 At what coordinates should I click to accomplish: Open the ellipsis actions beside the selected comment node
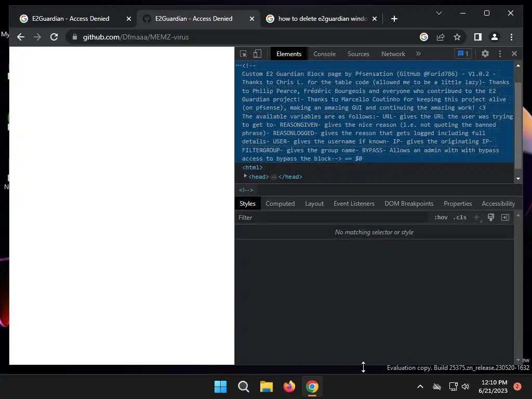(x=238, y=65)
